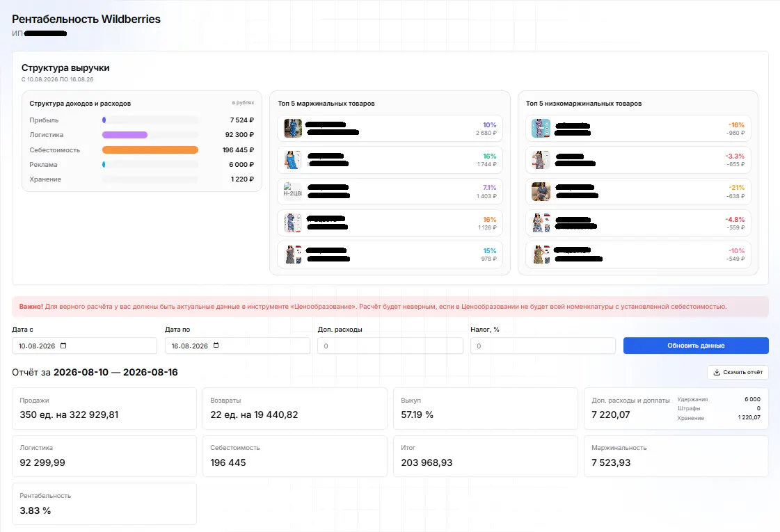Open low-margin product thumbnail with -10%
This screenshot has width=780, height=532.
(x=541, y=254)
